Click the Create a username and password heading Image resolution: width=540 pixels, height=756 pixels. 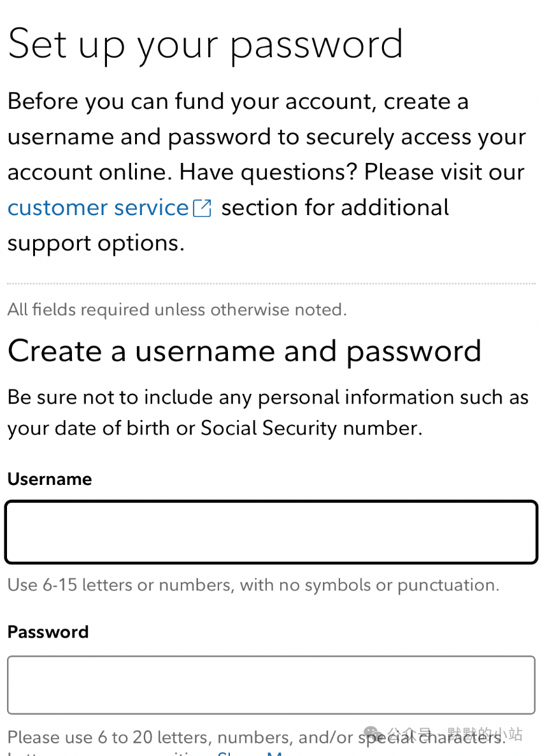[x=244, y=352]
